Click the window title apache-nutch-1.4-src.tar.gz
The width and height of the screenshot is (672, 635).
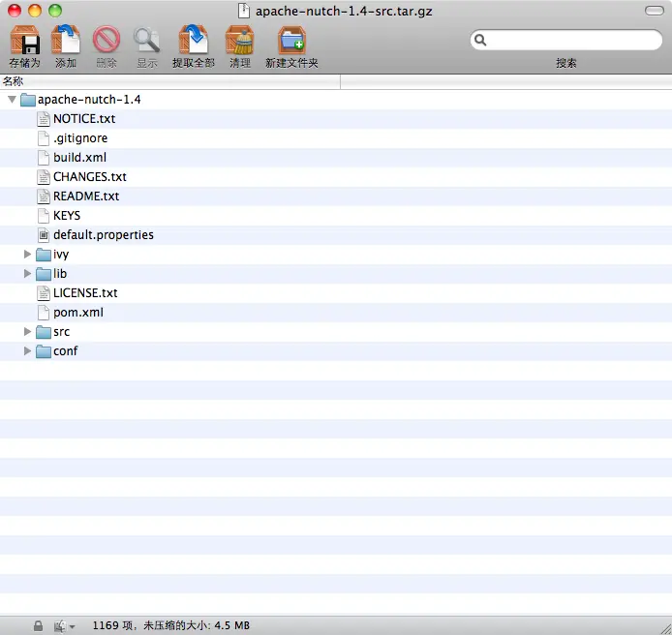point(344,12)
